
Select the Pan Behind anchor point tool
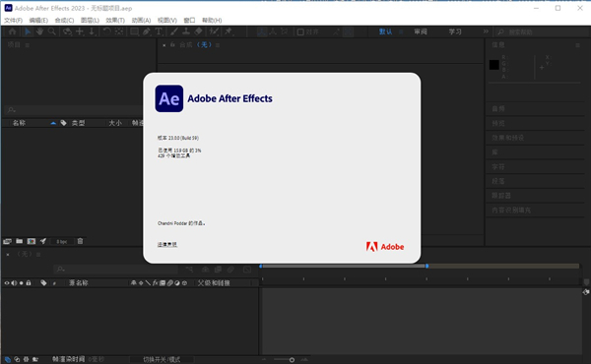click(x=119, y=31)
